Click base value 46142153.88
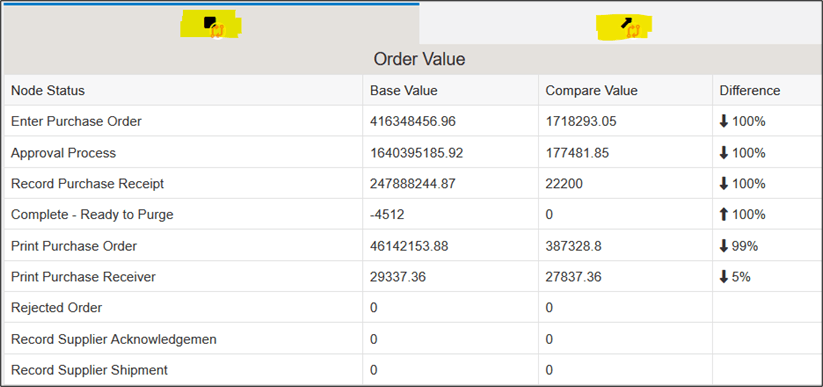Viewport: 823px width, 387px height. coord(409,246)
